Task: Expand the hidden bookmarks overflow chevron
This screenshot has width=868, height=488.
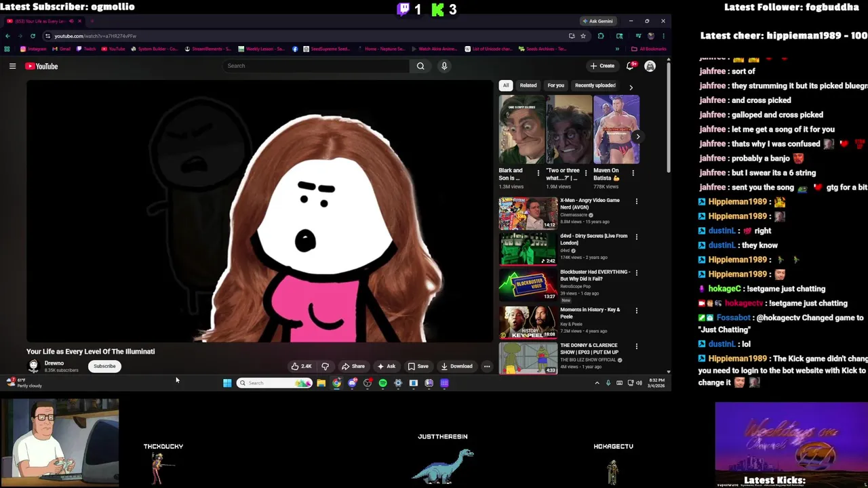Action: (617, 49)
